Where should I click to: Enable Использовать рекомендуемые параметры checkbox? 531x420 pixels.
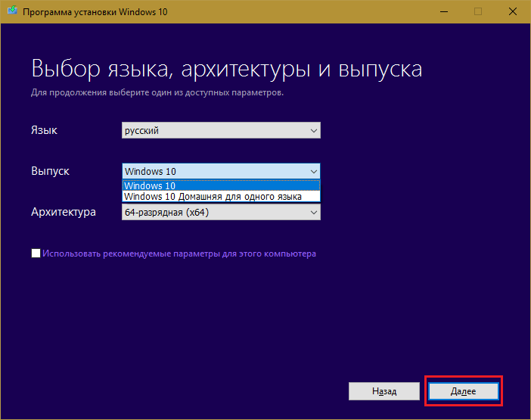pos(36,254)
